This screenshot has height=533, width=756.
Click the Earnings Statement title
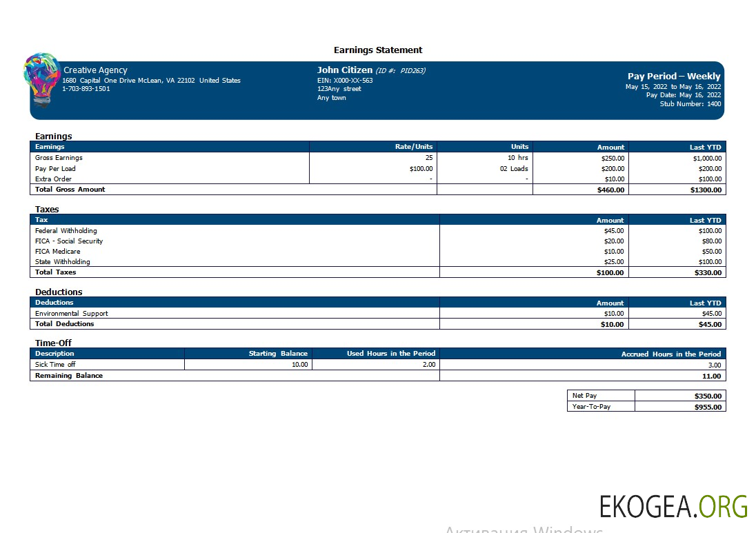378,50
